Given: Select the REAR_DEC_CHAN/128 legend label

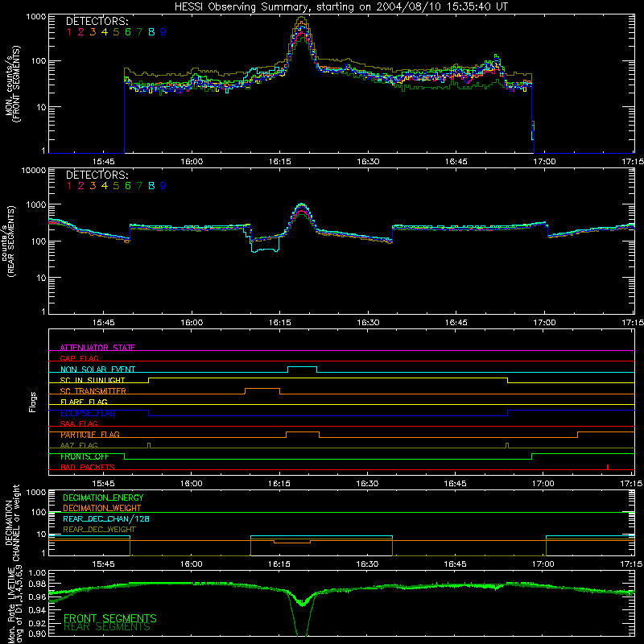Looking at the screenshot, I should (x=106, y=519).
